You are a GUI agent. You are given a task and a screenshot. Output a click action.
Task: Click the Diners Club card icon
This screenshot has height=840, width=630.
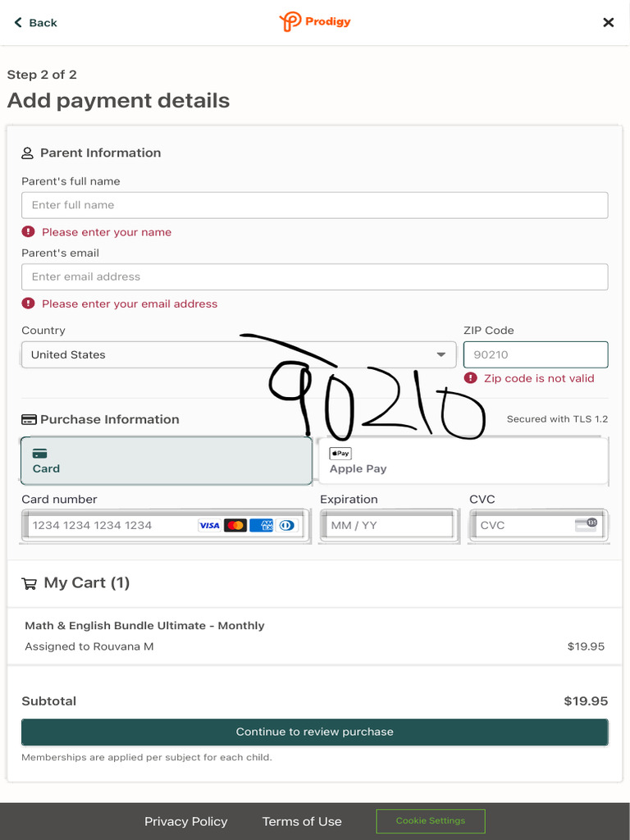[x=287, y=525]
